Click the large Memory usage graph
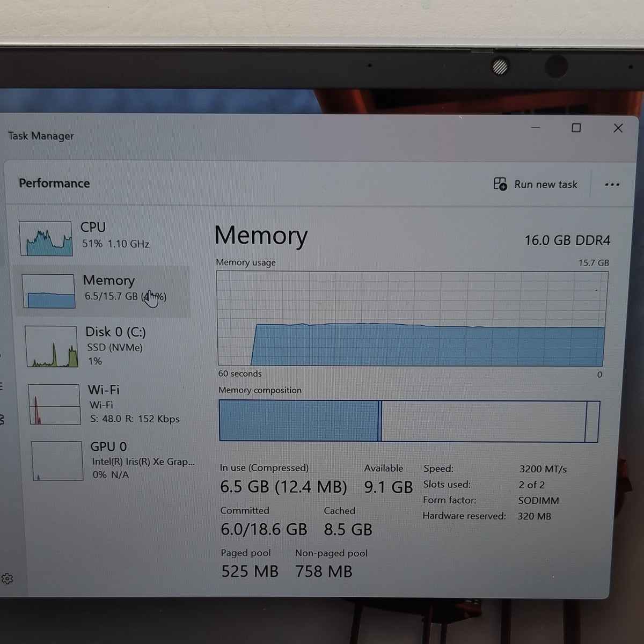The width and height of the screenshot is (644, 644). pos(412,319)
